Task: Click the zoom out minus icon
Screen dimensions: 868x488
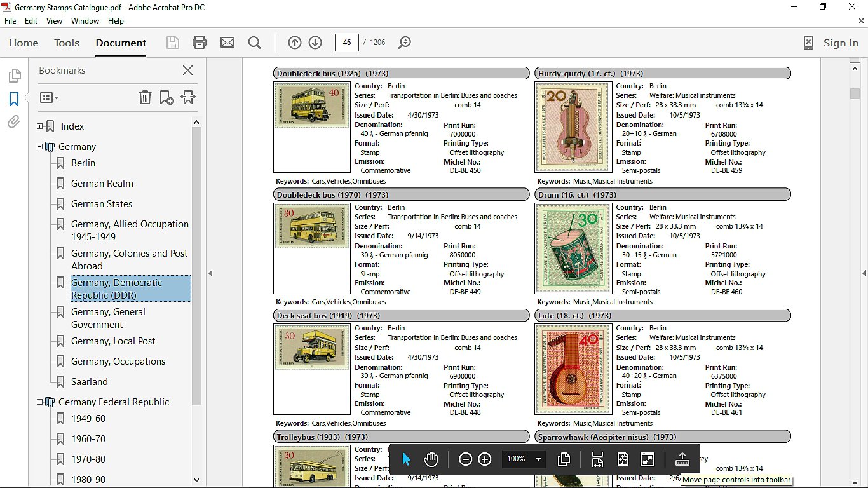Action: click(465, 459)
